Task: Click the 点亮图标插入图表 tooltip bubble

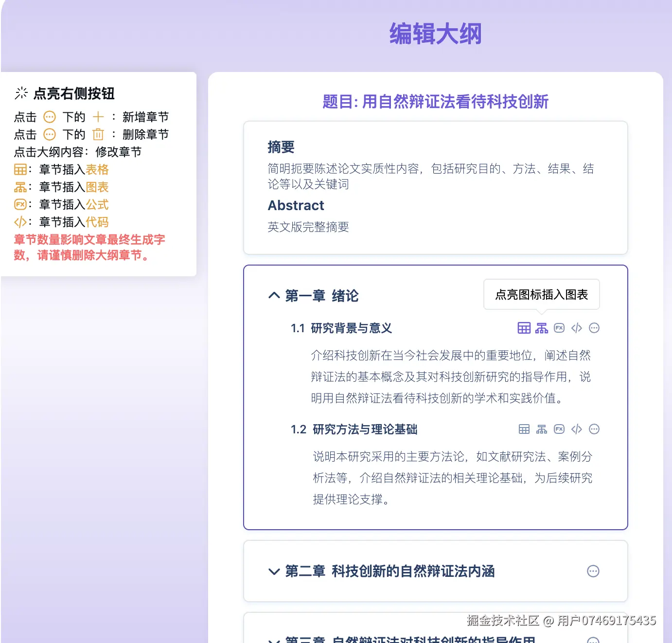Action: pyautogui.click(x=541, y=294)
